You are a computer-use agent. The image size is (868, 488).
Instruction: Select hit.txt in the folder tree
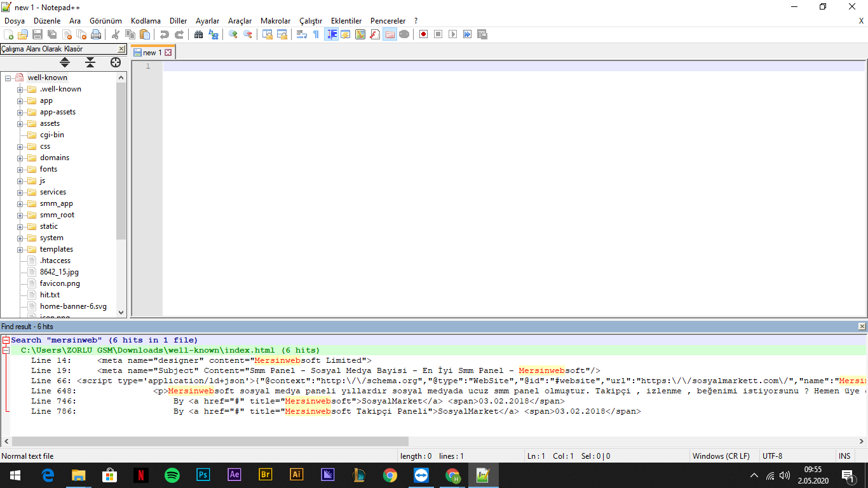point(50,295)
